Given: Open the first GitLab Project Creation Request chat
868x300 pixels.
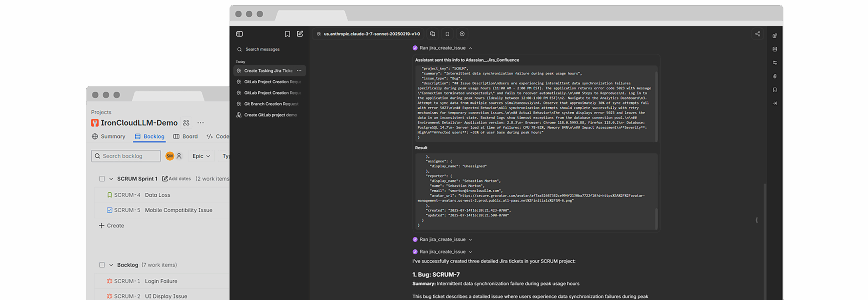Looking at the screenshot, I should pos(270,82).
